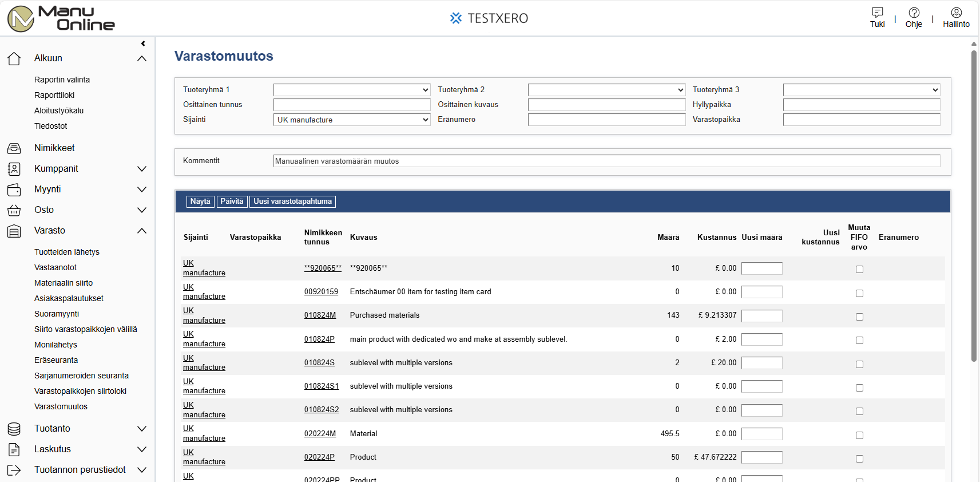Expand the Laskutus menu chevron

pos(142,449)
